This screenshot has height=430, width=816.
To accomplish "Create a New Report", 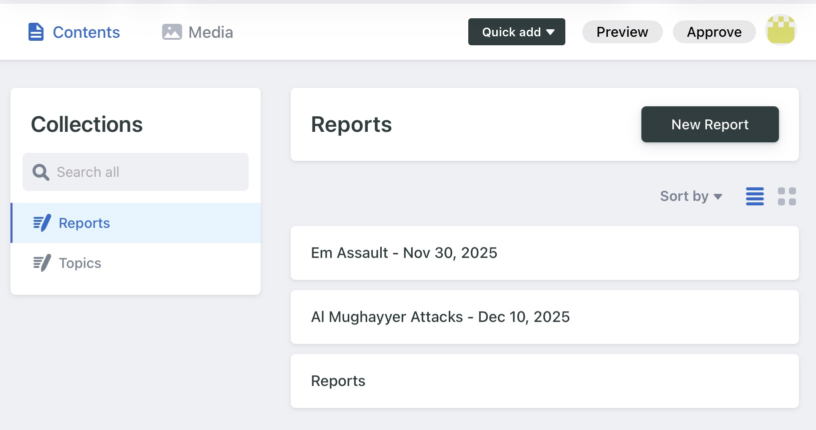I will (710, 124).
